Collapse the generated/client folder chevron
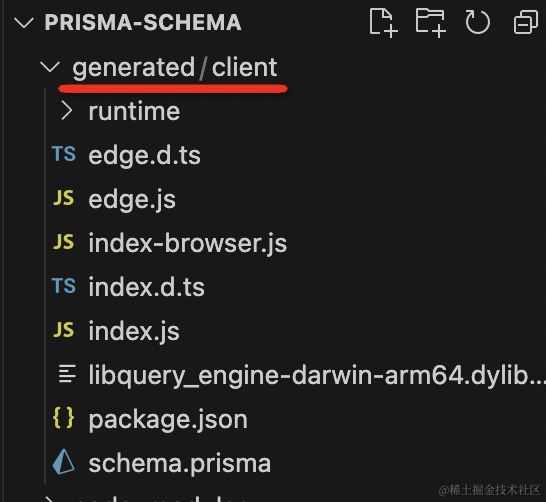The width and height of the screenshot is (546, 502). [x=50, y=66]
